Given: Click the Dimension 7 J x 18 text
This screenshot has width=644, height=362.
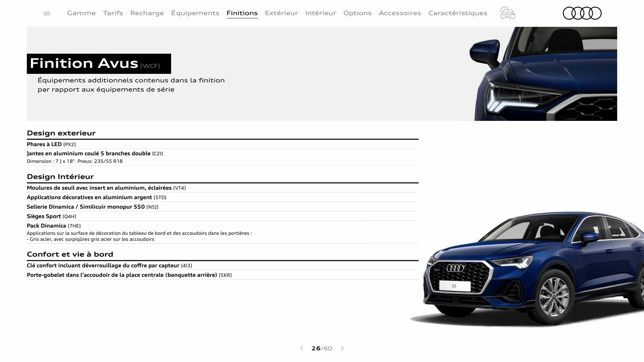Looking at the screenshot, I should [x=75, y=161].
